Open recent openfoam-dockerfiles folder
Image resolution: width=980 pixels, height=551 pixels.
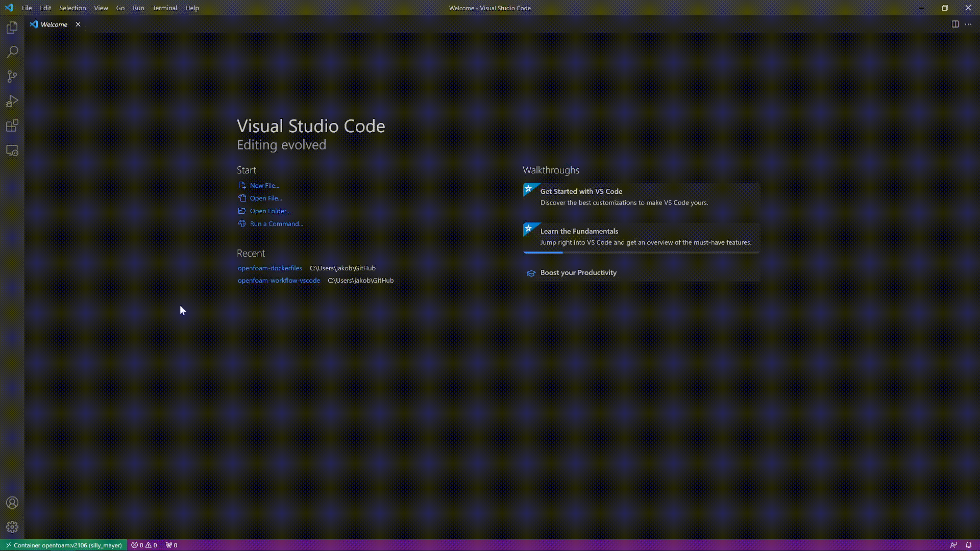coord(269,268)
